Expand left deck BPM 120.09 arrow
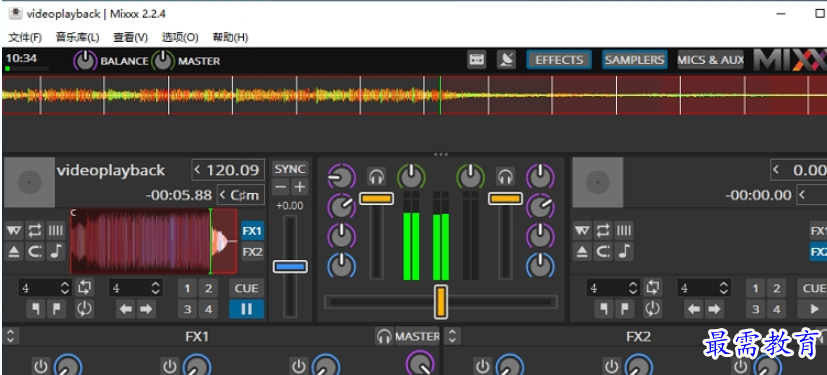827x375 pixels. click(x=198, y=170)
